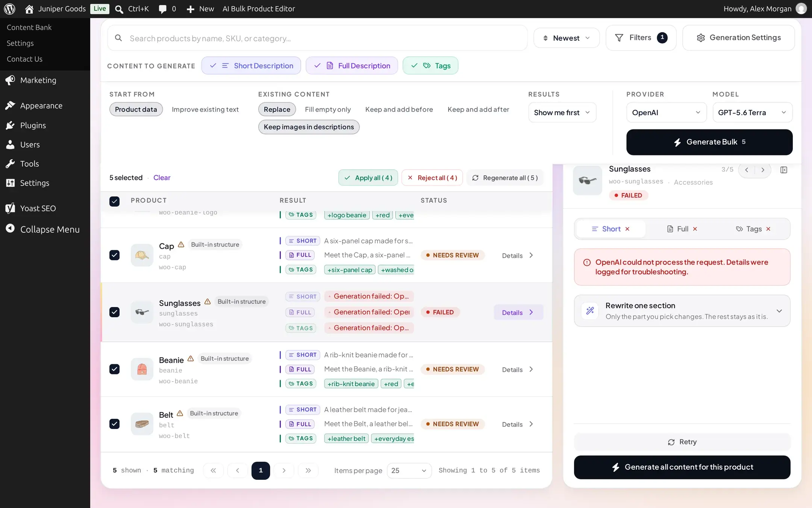Toggle the Tags content chip
The image size is (812, 508).
430,65
